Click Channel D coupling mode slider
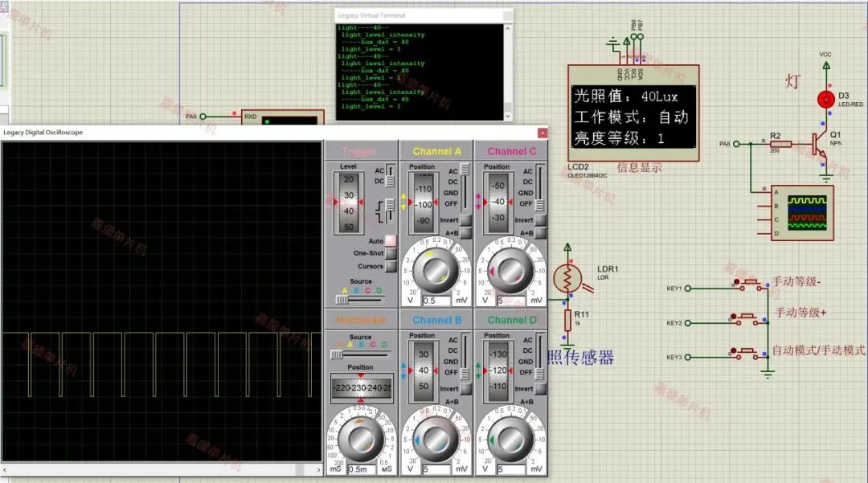The width and height of the screenshot is (868, 483). (540, 356)
